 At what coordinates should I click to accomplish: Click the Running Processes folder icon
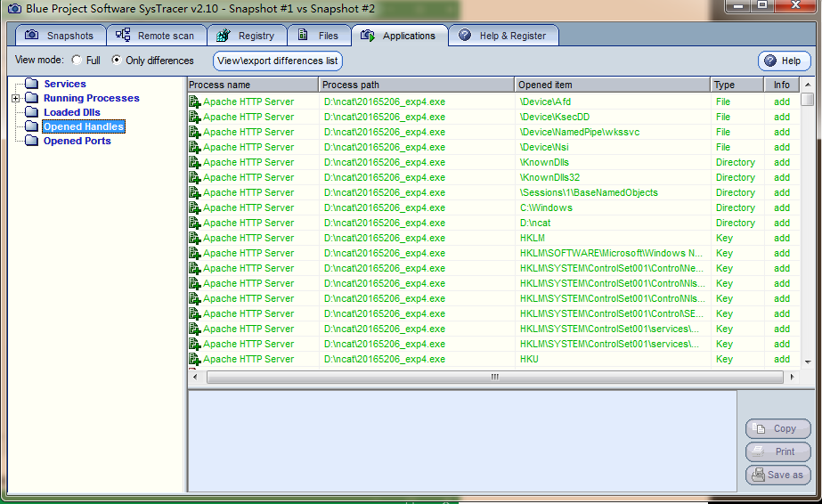32,97
